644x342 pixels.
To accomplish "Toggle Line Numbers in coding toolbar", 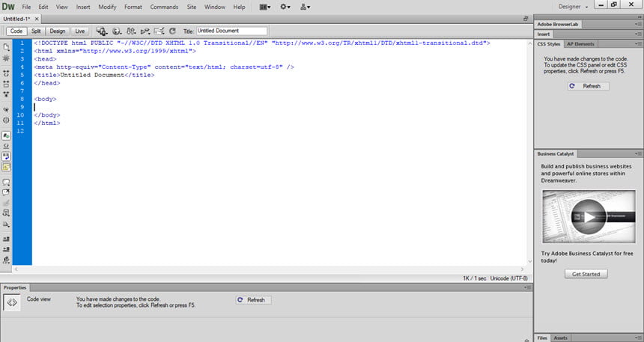I will 6,135.
